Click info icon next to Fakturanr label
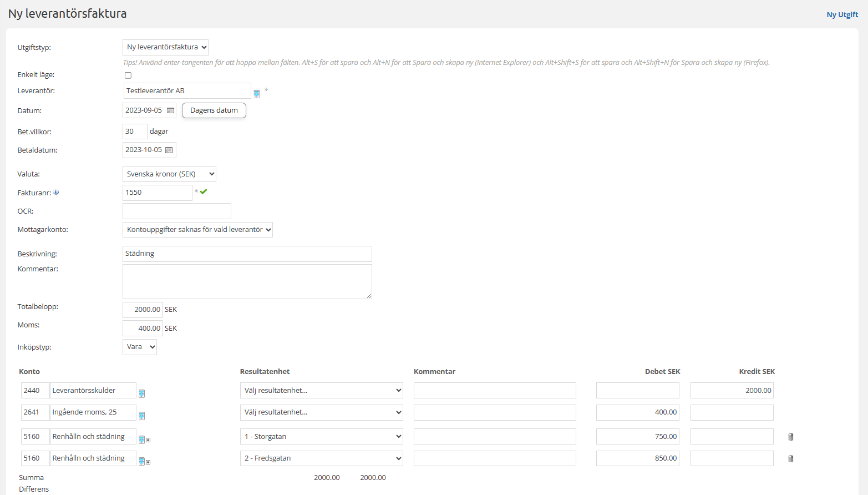 click(x=56, y=193)
